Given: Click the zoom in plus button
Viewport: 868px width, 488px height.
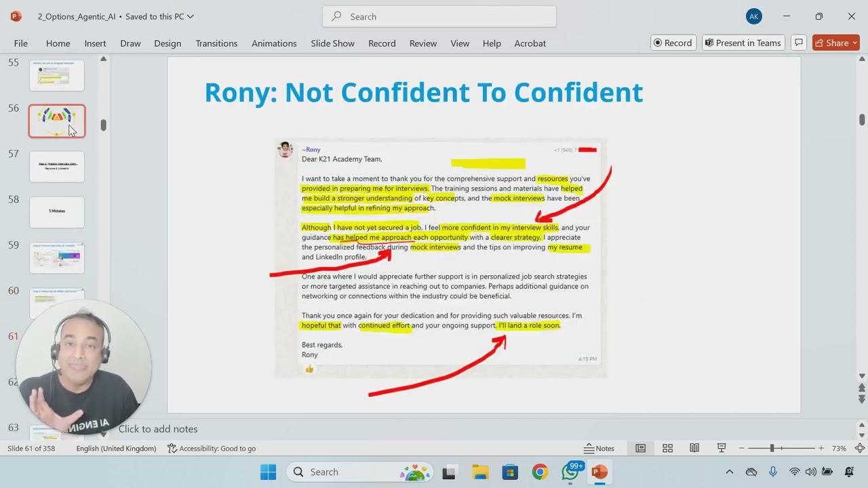Looking at the screenshot, I should point(821,449).
